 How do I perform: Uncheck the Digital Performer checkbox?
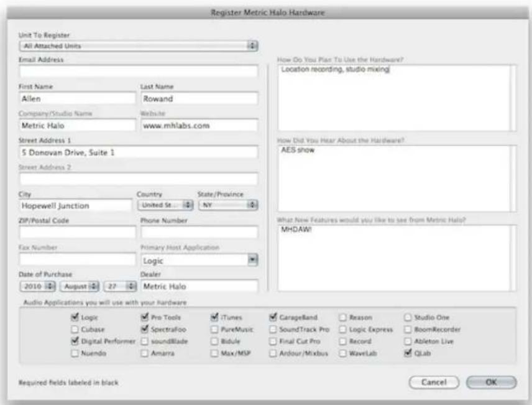75,341
